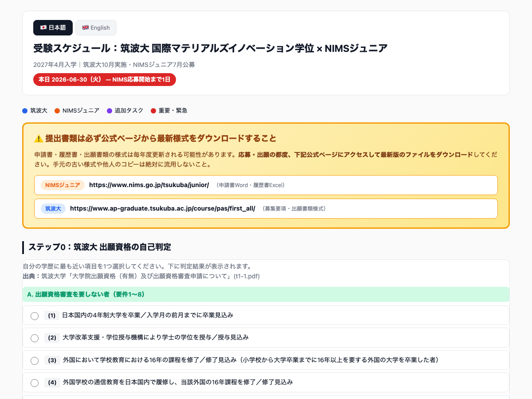Switch language to 日本語

click(x=53, y=27)
